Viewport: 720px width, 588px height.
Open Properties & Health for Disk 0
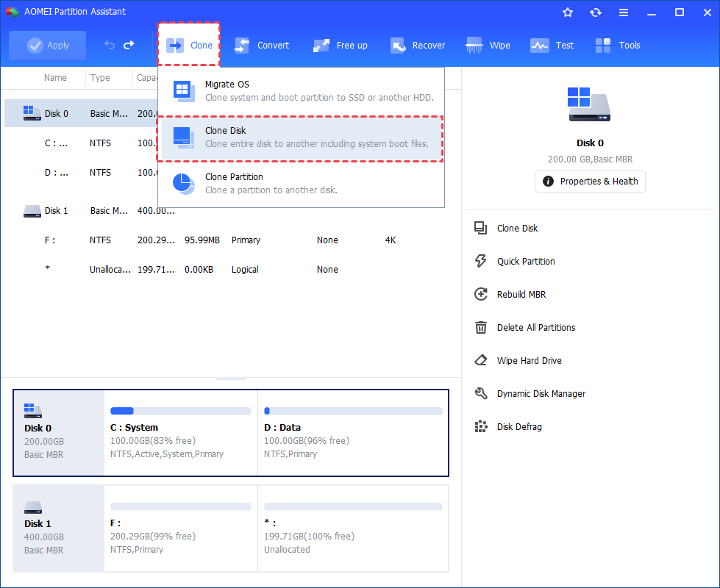coord(590,182)
